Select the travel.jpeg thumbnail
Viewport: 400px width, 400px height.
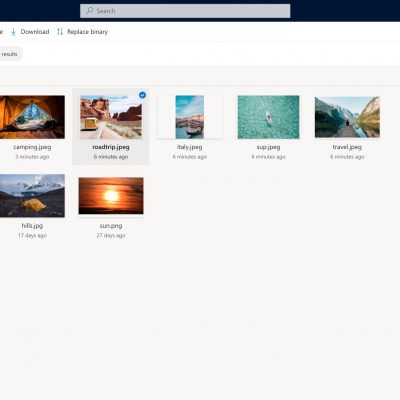click(347, 117)
